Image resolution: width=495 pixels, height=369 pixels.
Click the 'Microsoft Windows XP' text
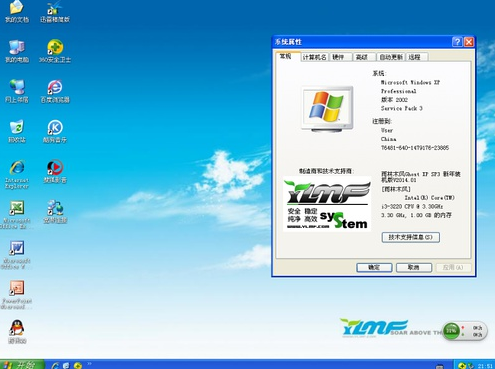click(x=410, y=82)
